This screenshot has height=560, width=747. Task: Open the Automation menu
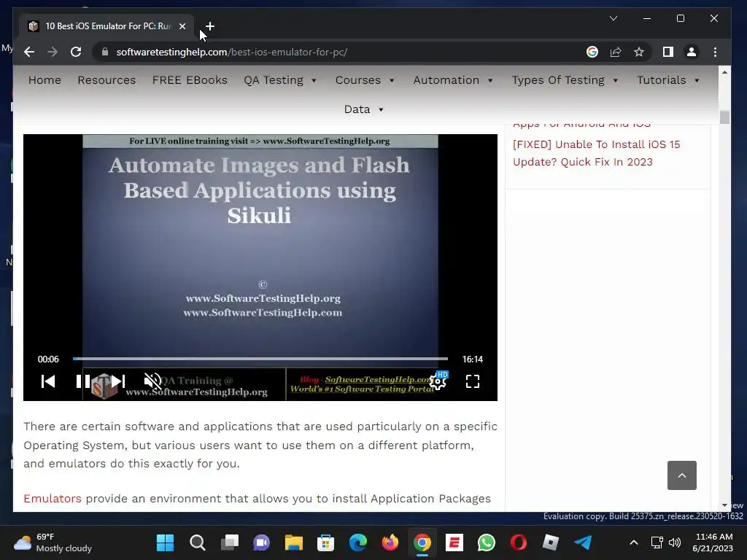(446, 80)
